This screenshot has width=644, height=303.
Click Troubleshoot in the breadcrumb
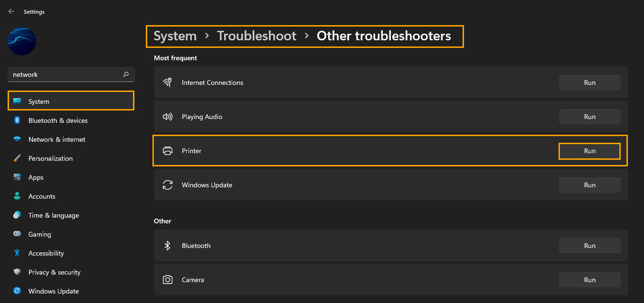pos(256,36)
